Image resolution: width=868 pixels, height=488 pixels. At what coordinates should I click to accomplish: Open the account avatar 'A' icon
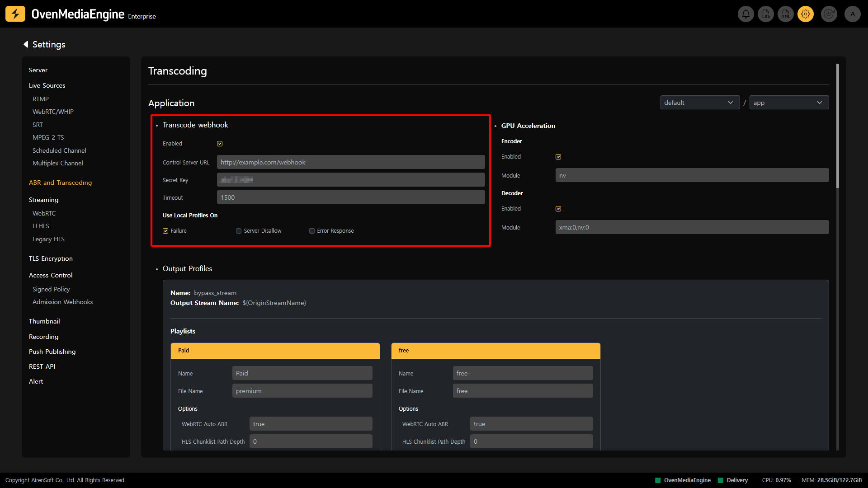[853, 14]
